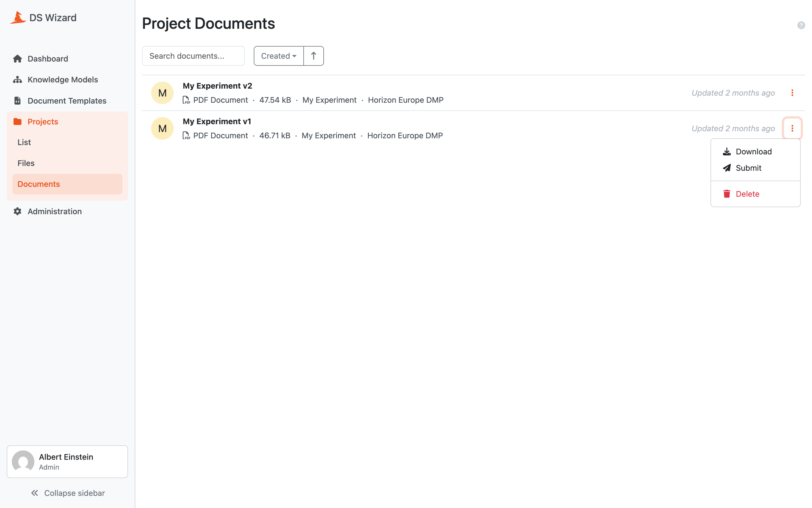Click the Submit paper plane icon
This screenshot has width=812, height=508.
coord(727,168)
